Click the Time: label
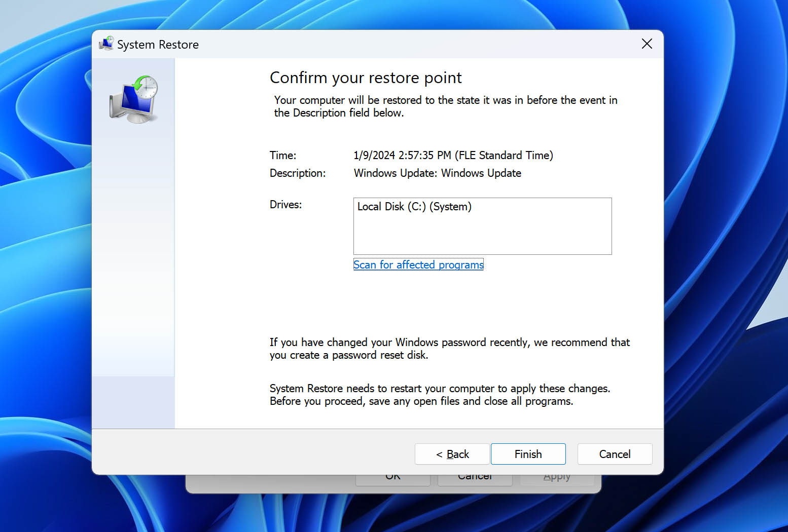 pos(283,155)
